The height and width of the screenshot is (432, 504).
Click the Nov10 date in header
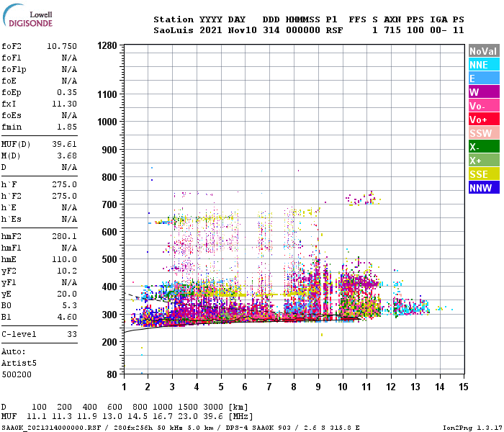[x=242, y=30]
